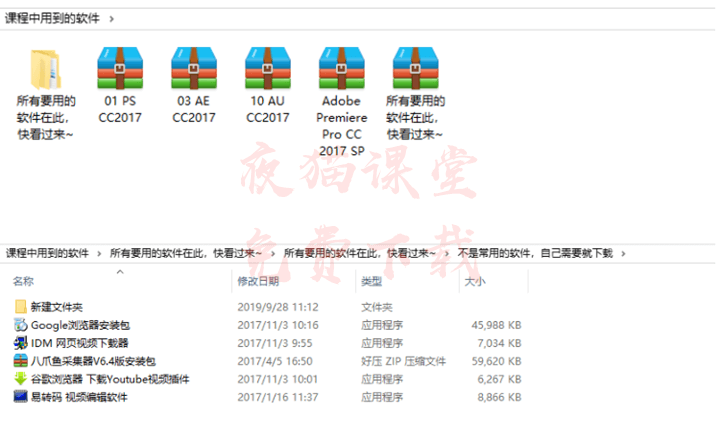
Task: Click size 45,988 KB
Action: click(496, 325)
